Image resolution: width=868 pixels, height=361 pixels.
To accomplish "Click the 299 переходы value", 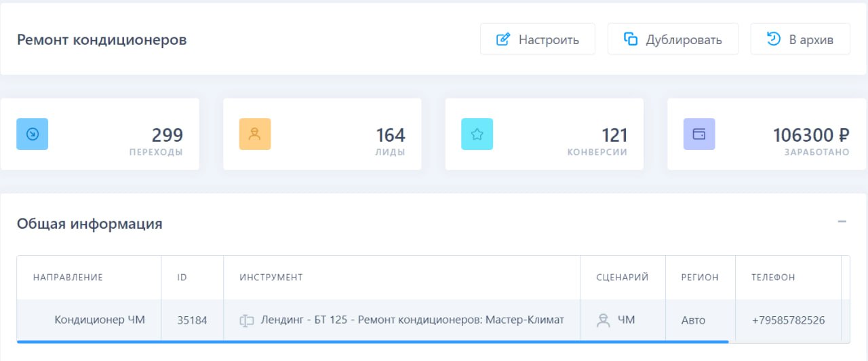I will [167, 135].
